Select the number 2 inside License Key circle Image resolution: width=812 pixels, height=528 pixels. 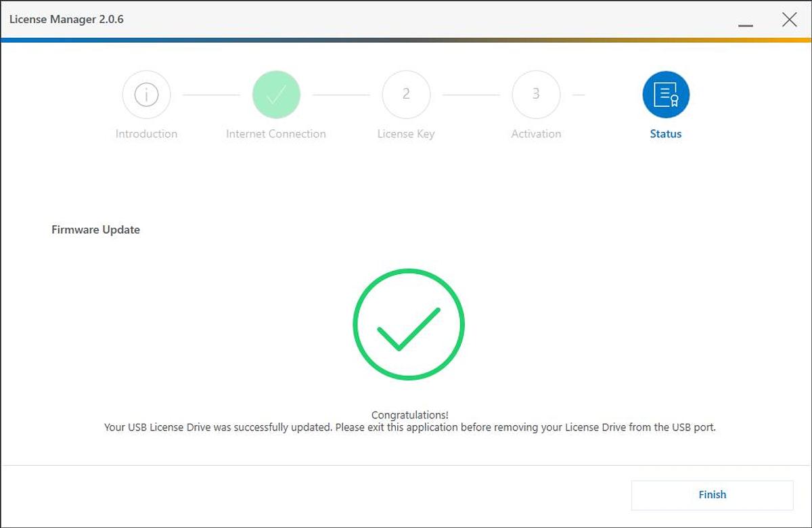pyautogui.click(x=406, y=94)
